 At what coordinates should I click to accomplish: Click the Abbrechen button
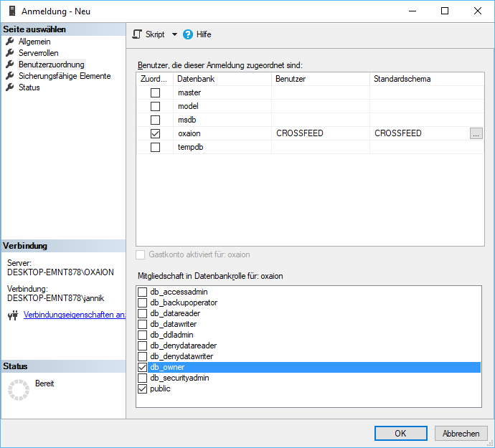461,433
